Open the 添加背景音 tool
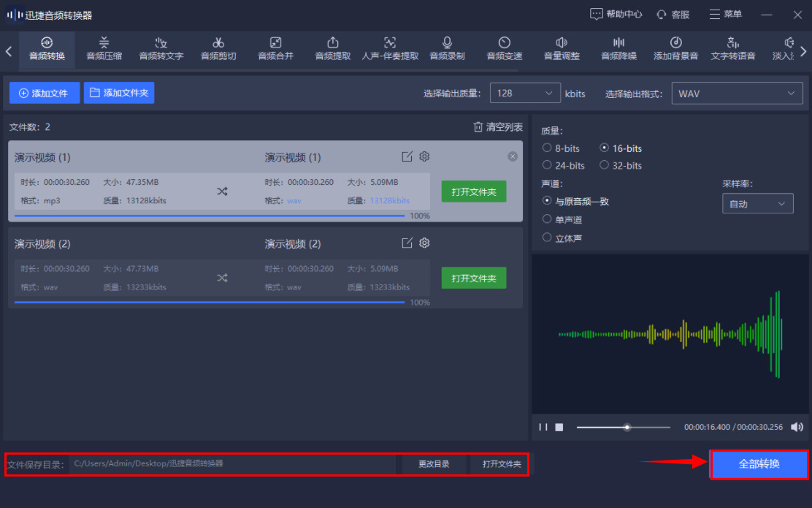Screen dimensions: 812x508 click(675, 49)
